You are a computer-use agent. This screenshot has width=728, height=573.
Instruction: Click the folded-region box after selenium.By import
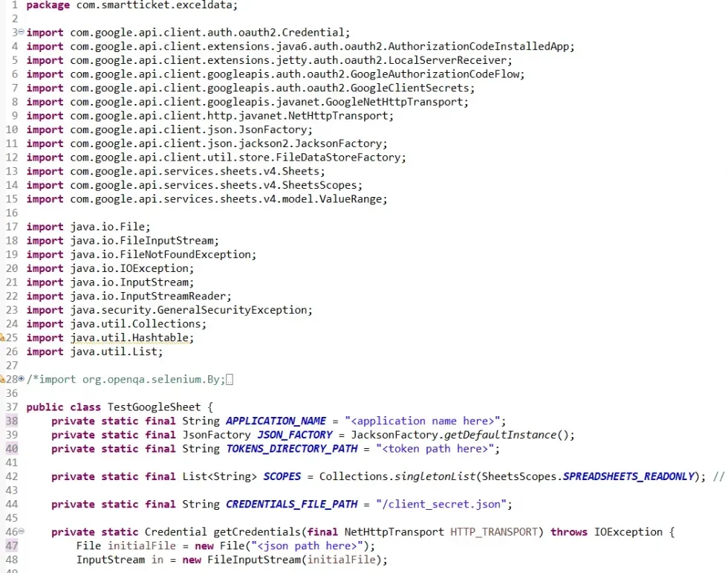click(230, 379)
